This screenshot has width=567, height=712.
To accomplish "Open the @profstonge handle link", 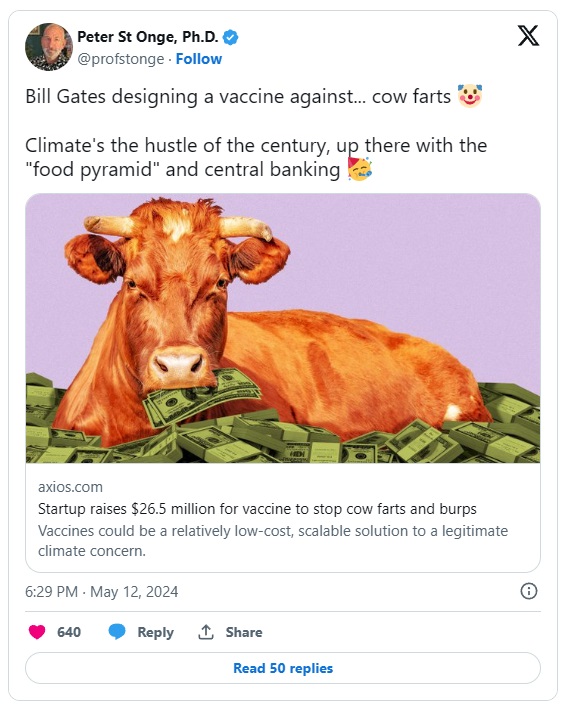I will [121, 59].
